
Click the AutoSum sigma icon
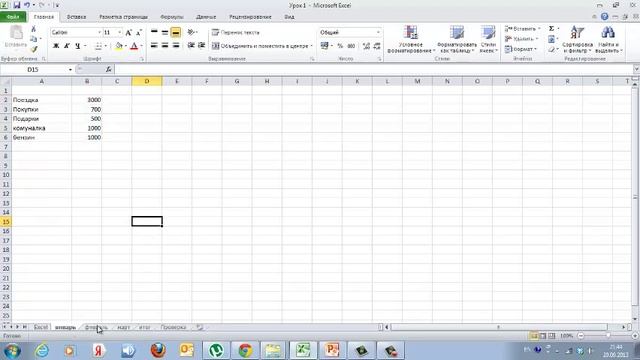[x=551, y=29]
